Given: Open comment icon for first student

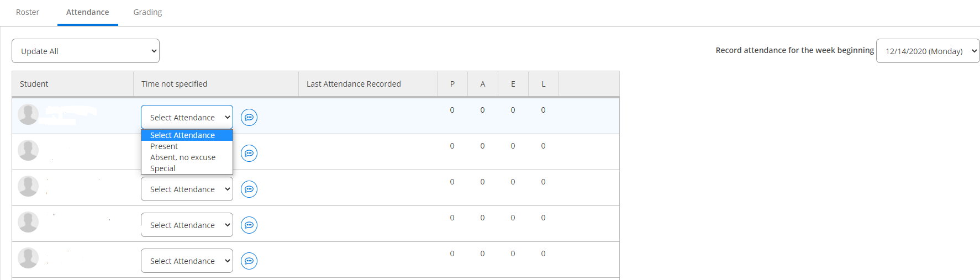Looking at the screenshot, I should [249, 117].
